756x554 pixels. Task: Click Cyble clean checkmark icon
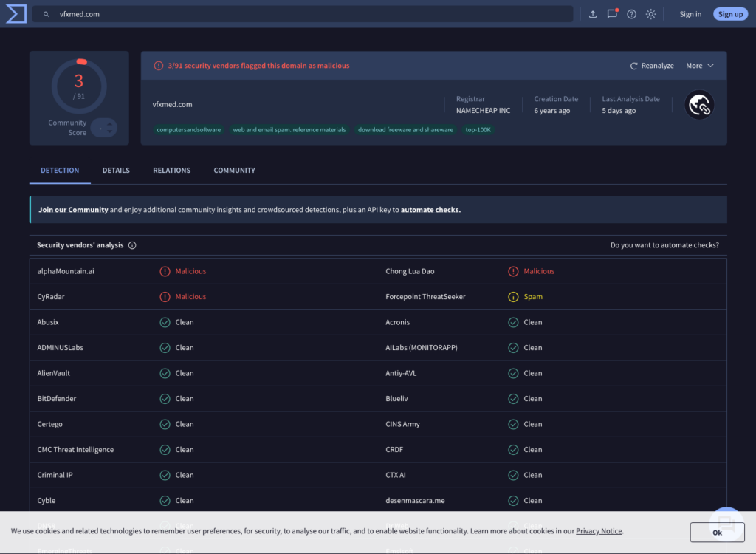(x=165, y=501)
